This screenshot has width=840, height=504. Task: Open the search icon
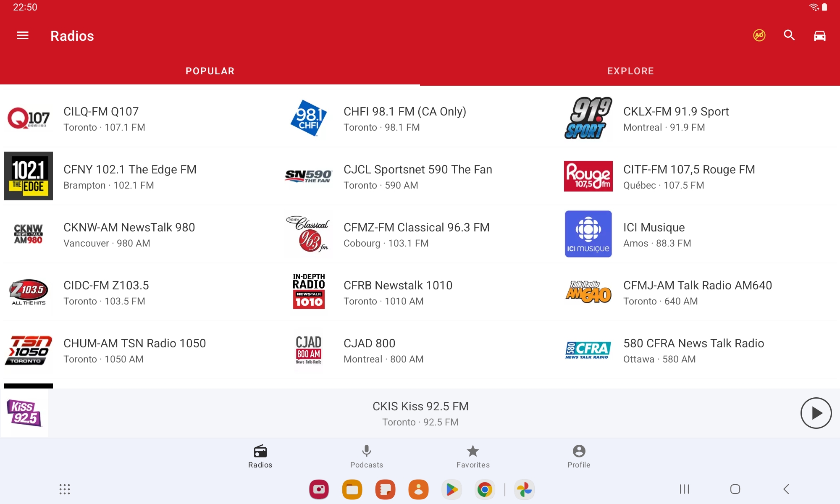pos(789,36)
